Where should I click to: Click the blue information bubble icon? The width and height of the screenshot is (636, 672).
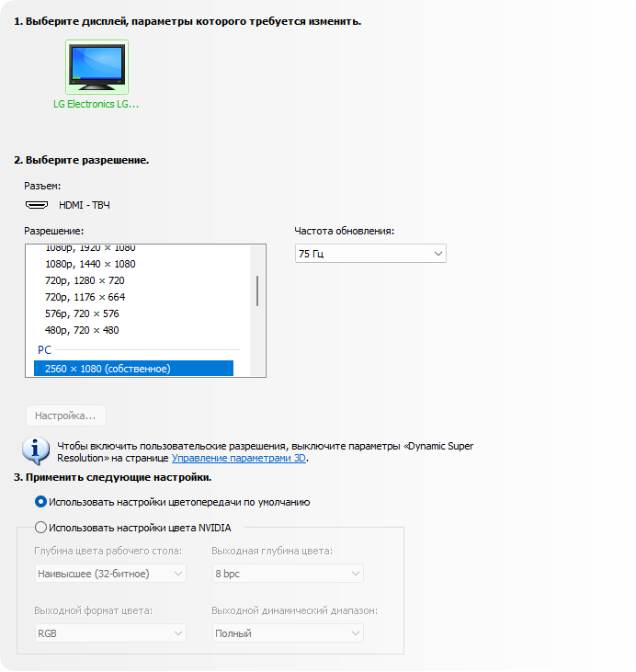pos(36,450)
